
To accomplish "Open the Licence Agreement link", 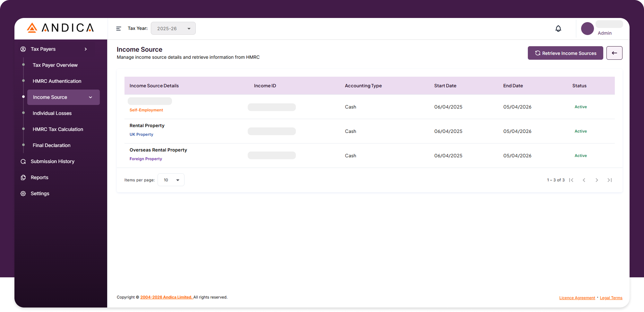I will coord(577,298).
